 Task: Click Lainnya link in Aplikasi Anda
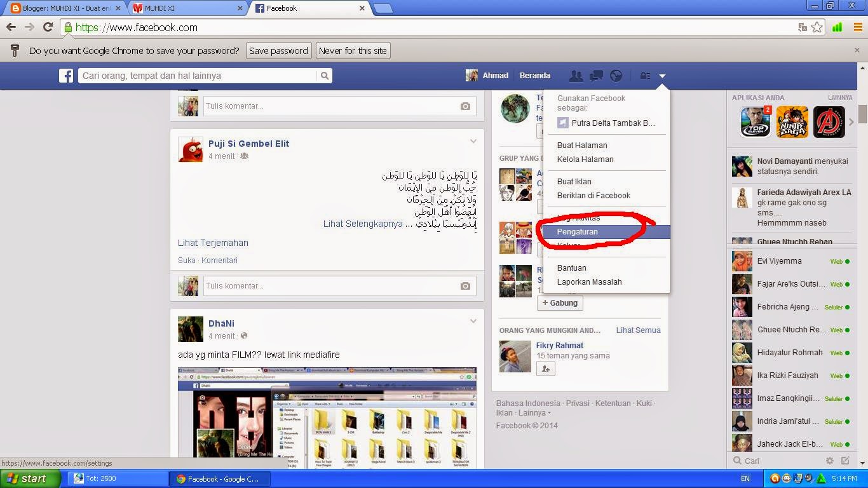840,97
